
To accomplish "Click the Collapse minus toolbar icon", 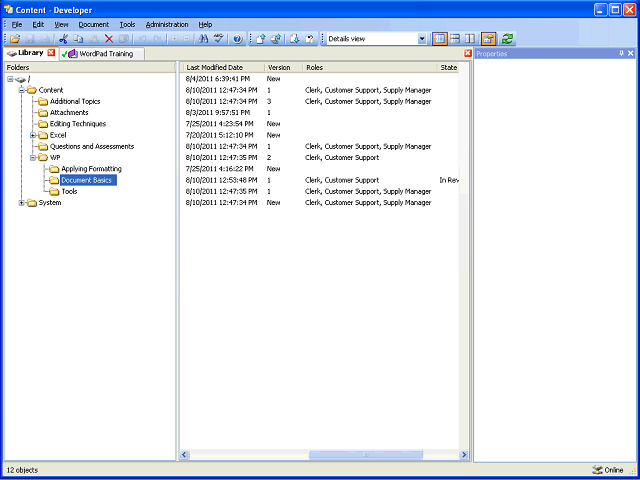I will tap(187, 39).
